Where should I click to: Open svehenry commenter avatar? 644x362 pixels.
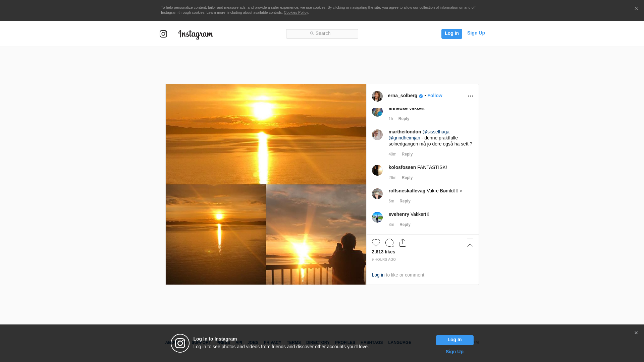[x=377, y=217]
